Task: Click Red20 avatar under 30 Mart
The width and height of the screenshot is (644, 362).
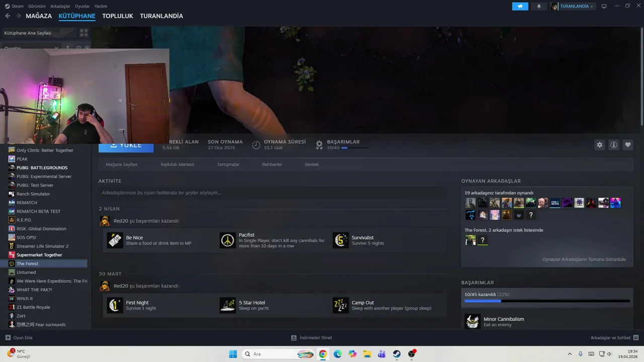Action: [x=105, y=286]
